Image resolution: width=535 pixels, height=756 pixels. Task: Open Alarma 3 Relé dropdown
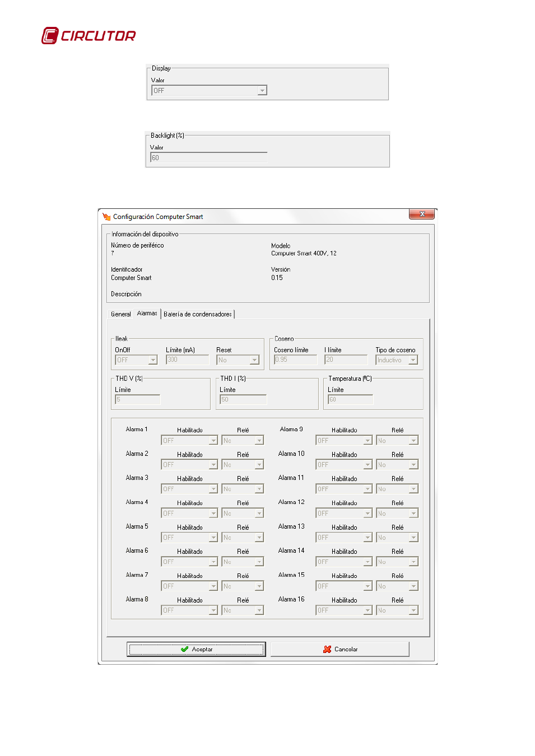pos(243,489)
